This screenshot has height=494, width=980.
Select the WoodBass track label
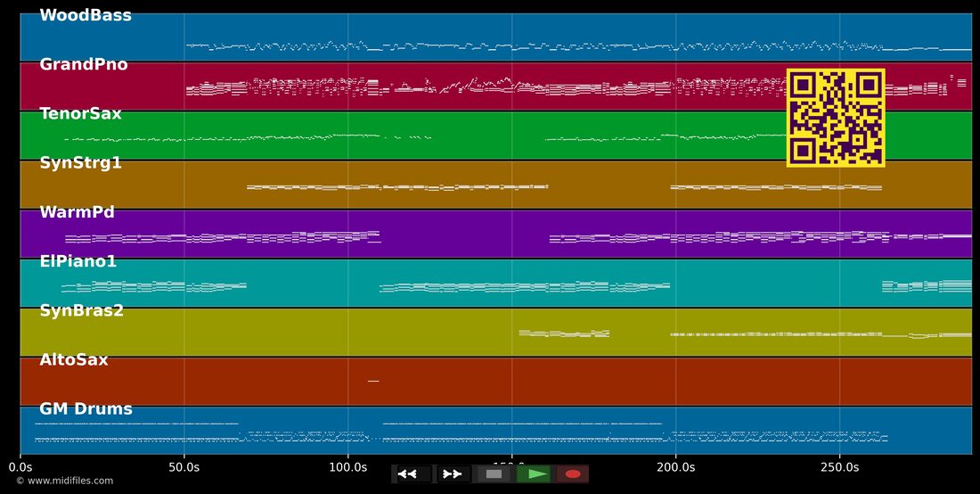point(86,16)
